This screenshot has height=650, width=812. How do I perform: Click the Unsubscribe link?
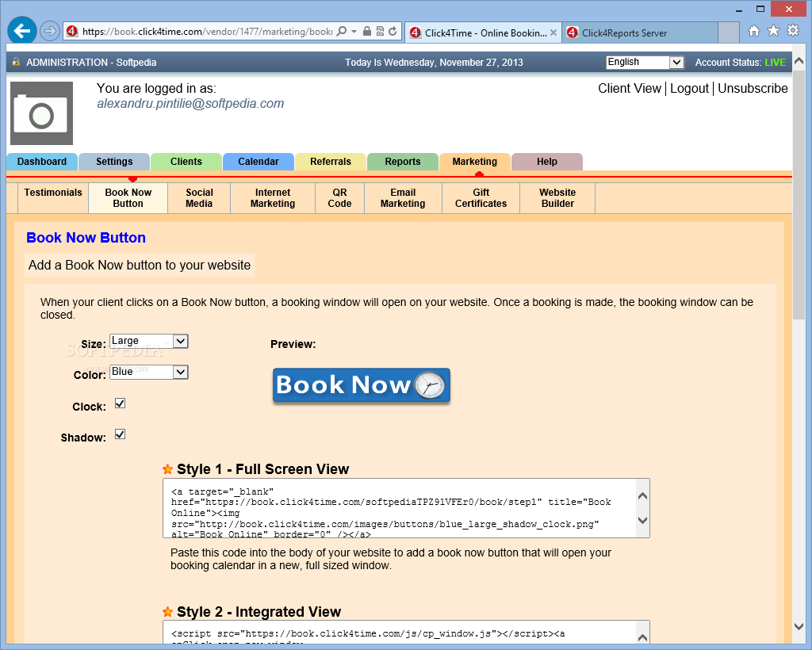coord(753,89)
